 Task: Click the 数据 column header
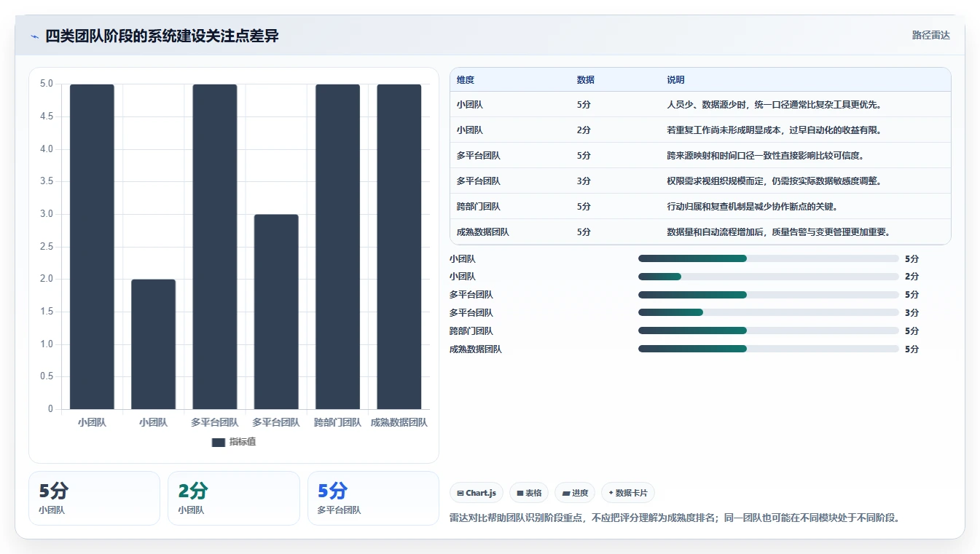586,80
